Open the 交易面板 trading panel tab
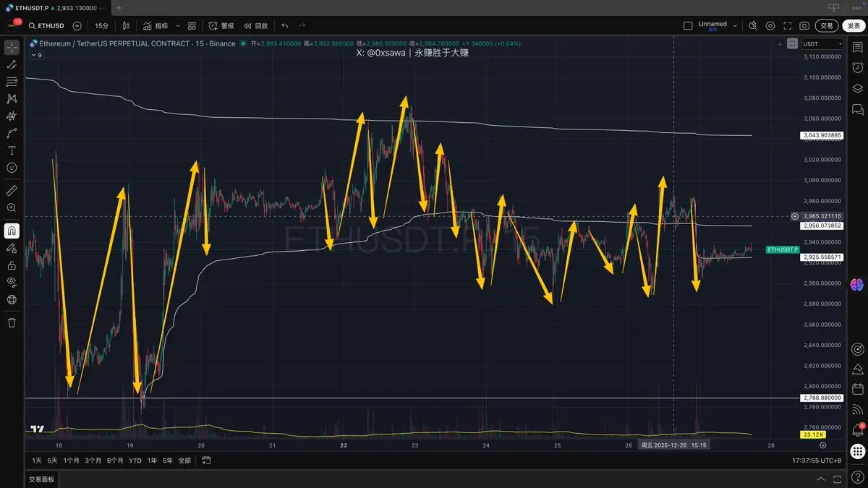This screenshot has height=488, width=868. coord(41,479)
